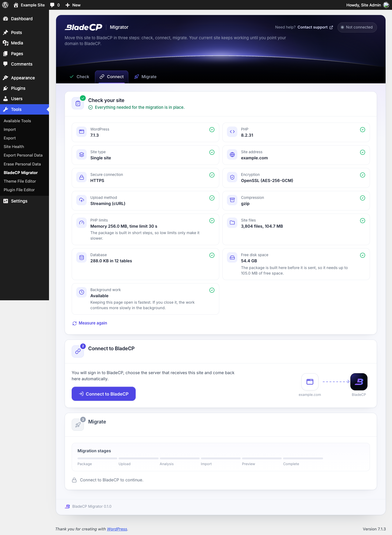Image resolution: width=392 pixels, height=535 pixels.
Task: Click the BladeCP logo in header
Action: coord(84,27)
